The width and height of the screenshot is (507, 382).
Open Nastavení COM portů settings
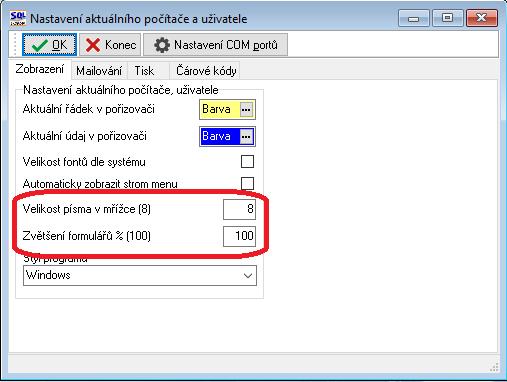tap(215, 45)
